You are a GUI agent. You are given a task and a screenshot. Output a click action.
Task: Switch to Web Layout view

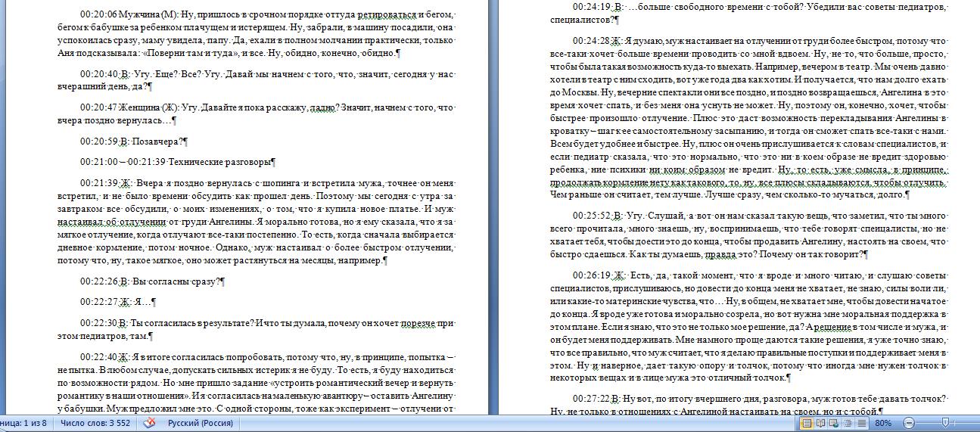[833, 423]
